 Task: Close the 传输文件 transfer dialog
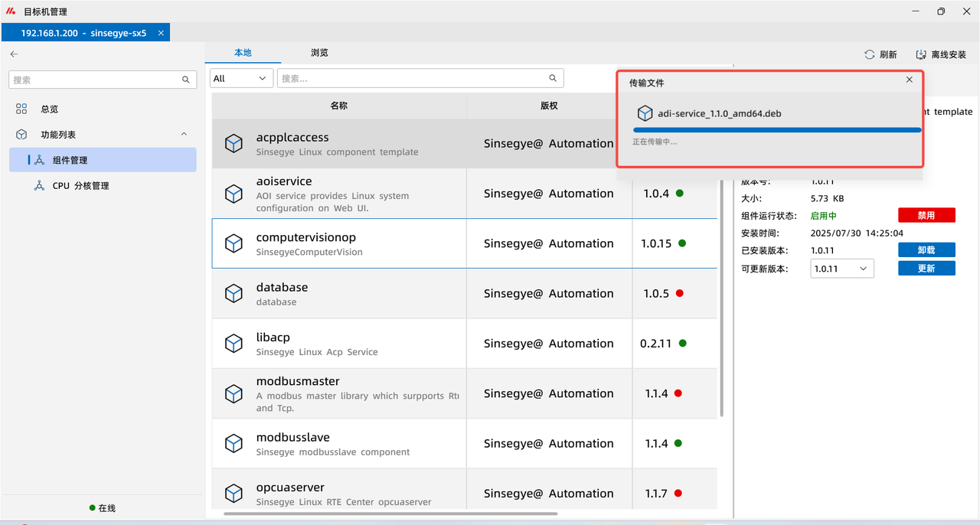click(909, 80)
